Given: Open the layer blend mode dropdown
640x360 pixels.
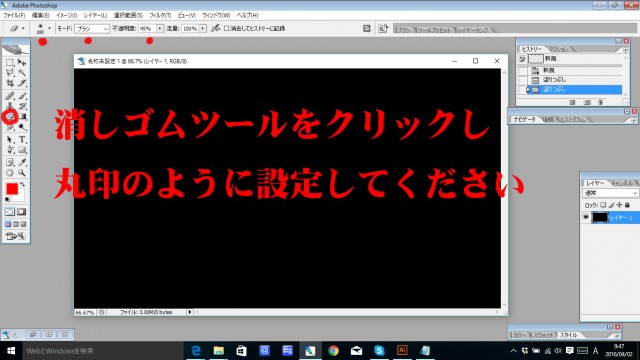Looking at the screenshot, I should (611, 193).
